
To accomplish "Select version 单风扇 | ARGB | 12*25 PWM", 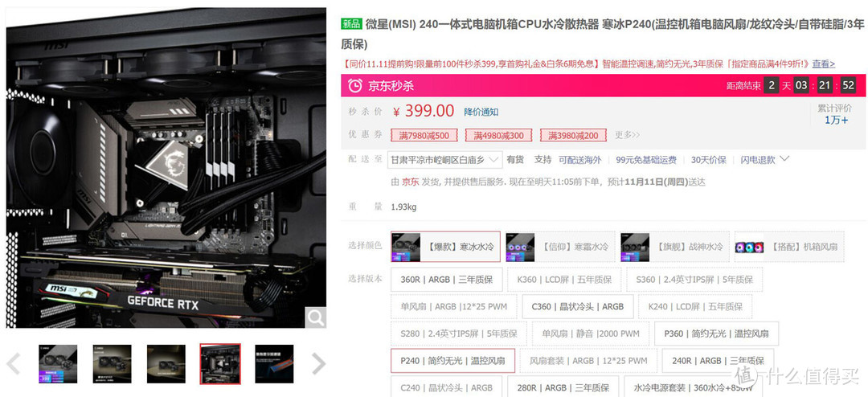I will [x=453, y=306].
